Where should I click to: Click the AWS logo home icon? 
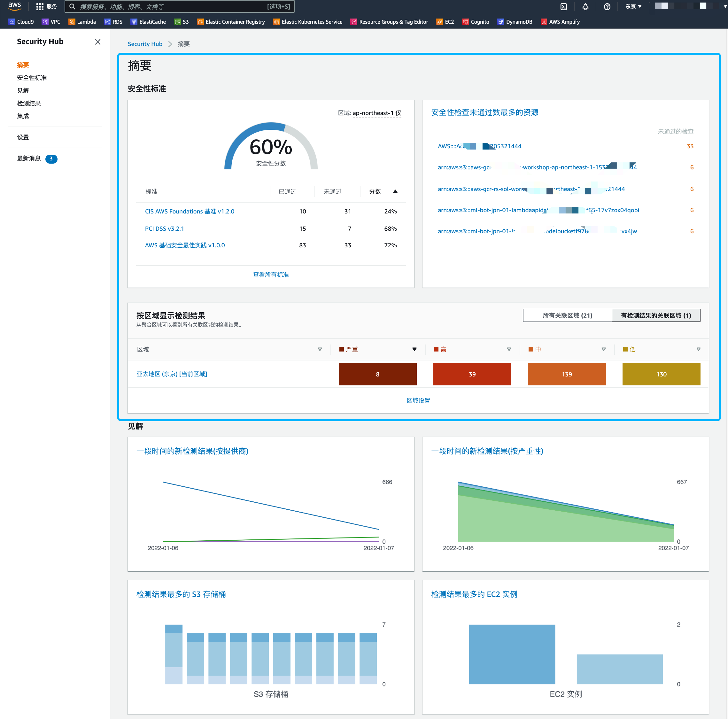pyautogui.click(x=15, y=6)
